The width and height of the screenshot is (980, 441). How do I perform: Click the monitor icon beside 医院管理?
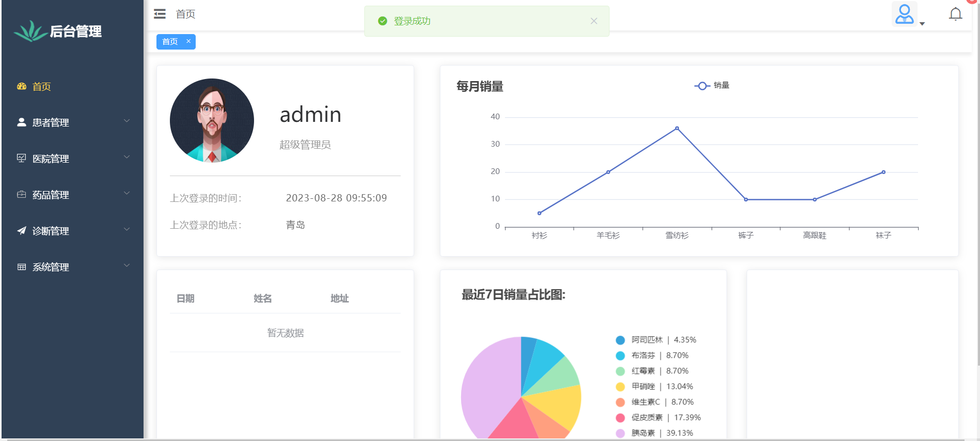[x=22, y=158]
